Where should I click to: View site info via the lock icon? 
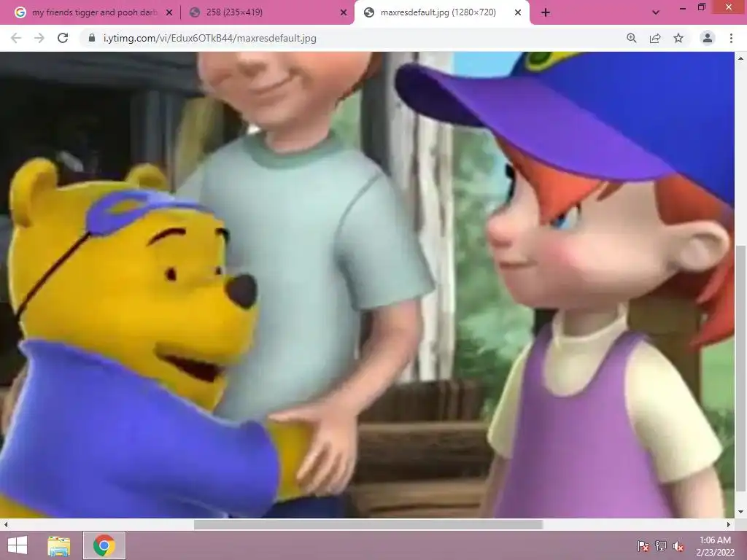pos(92,38)
